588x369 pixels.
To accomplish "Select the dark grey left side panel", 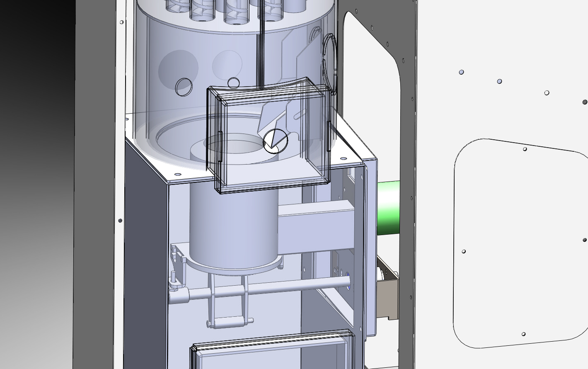I will [x=145, y=257].
